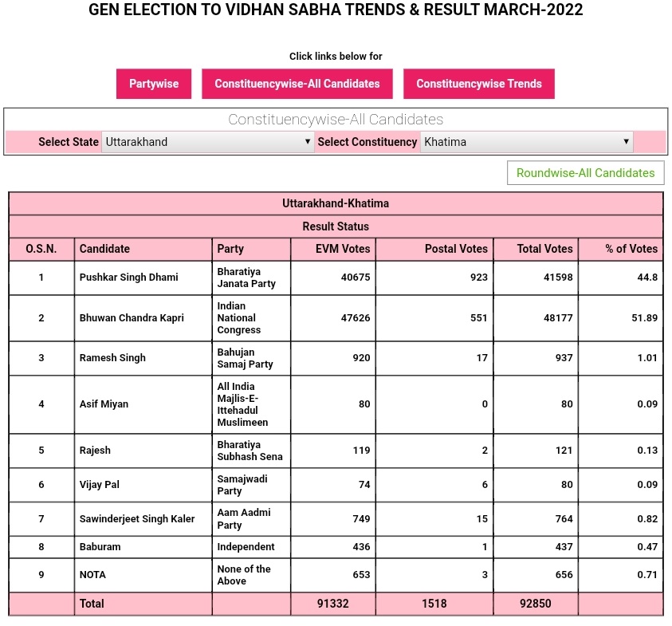
Task: Open Constituencywise Trends page
Action: tap(479, 84)
